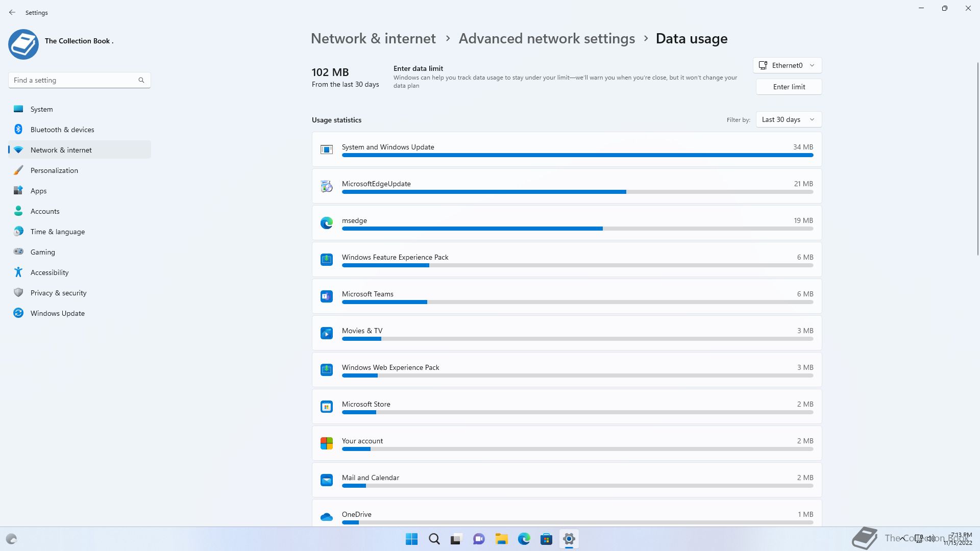Open the Ethernet0 network adapter dropdown
The height and width of the screenshot is (551, 980).
coord(787,65)
